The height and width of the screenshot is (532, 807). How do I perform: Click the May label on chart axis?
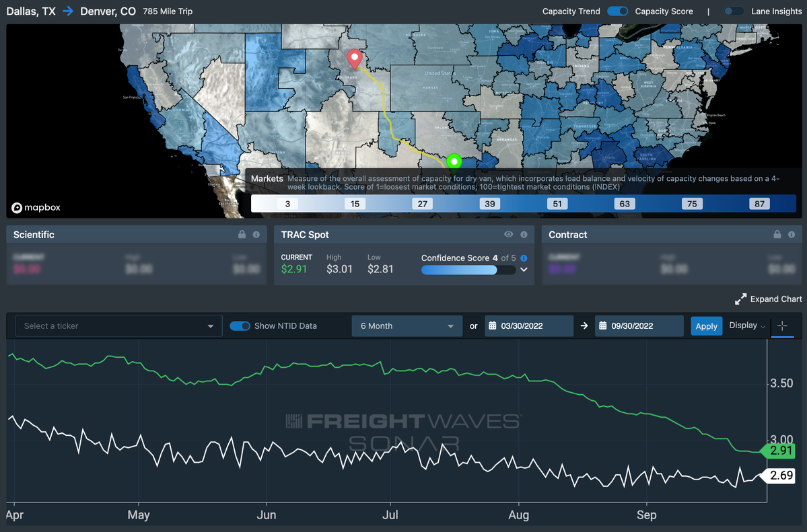click(x=139, y=515)
